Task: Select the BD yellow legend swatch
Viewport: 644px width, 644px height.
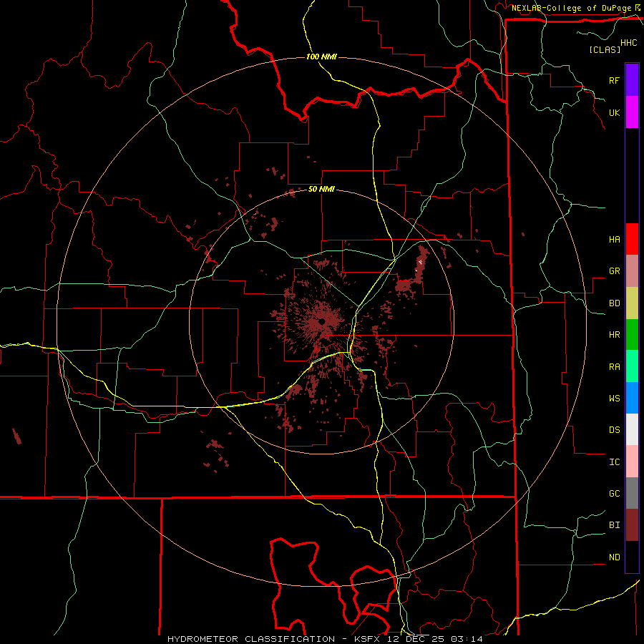Action: [632, 303]
